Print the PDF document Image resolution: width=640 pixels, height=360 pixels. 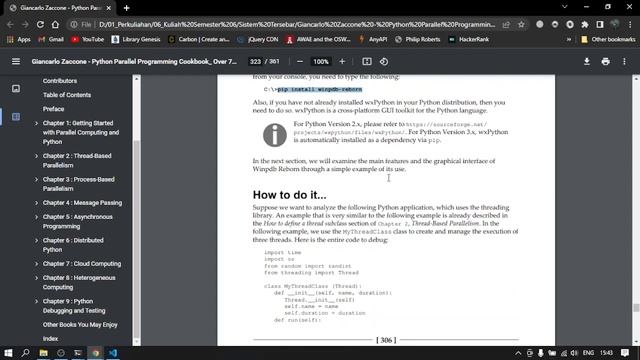coord(605,62)
